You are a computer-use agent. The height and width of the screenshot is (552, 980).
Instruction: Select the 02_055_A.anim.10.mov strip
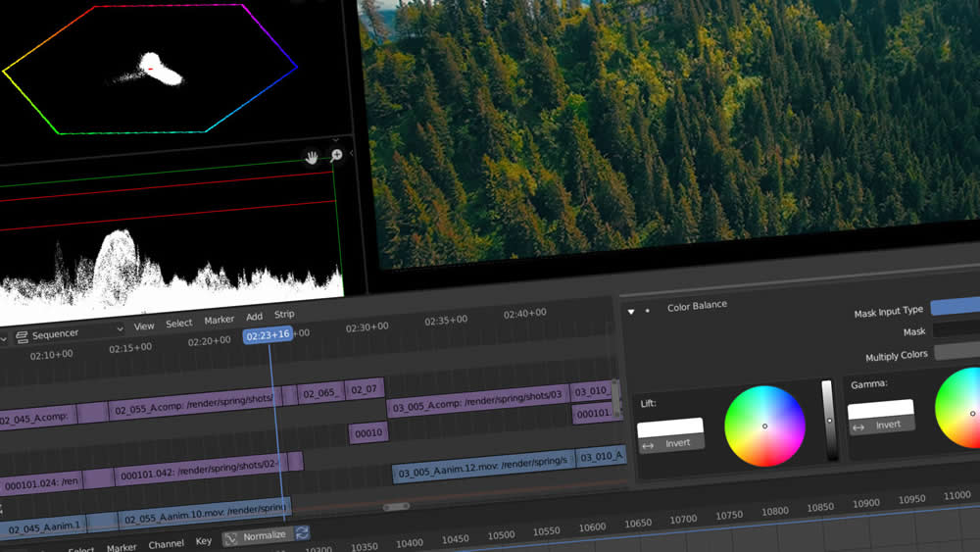pos(205,514)
